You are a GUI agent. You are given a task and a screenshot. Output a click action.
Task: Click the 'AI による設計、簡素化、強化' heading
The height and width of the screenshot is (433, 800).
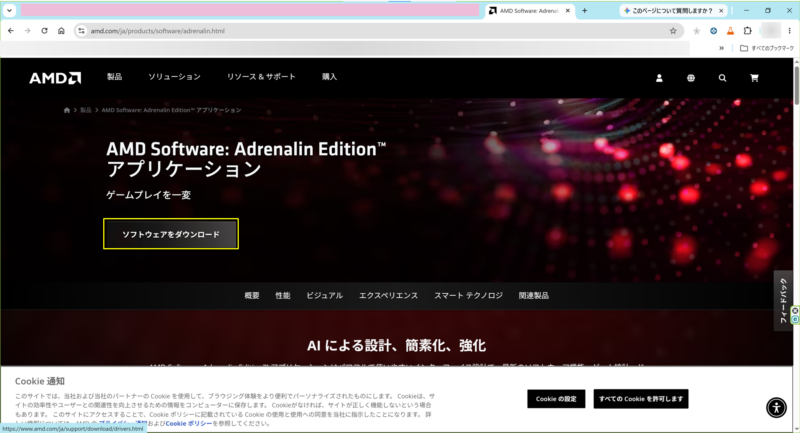396,346
